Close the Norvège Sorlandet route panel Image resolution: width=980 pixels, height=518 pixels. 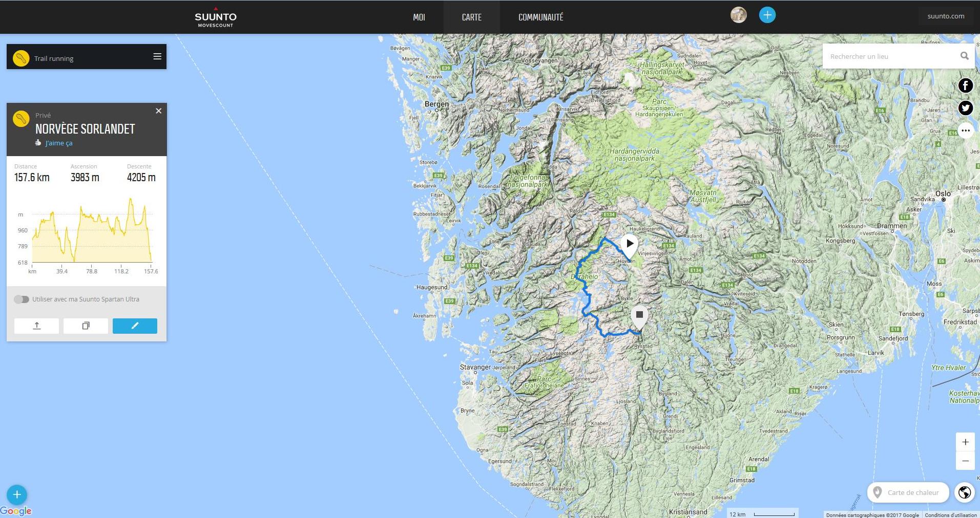pos(158,111)
